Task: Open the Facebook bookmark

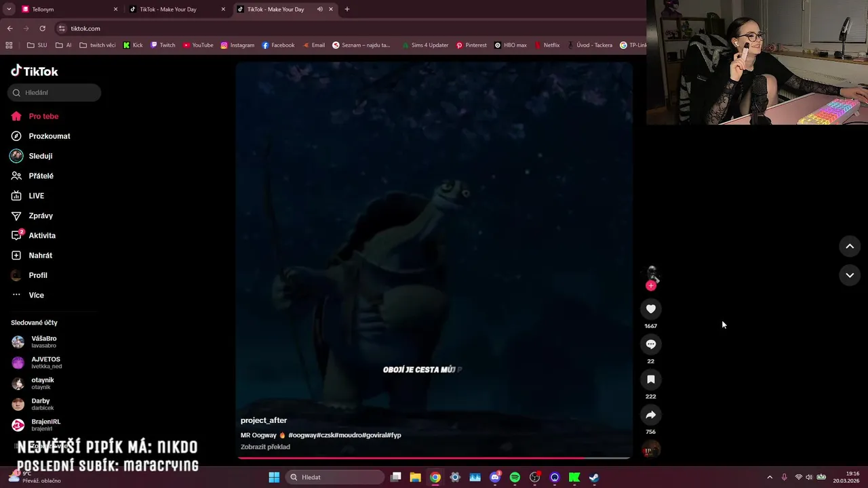Action: [x=278, y=45]
